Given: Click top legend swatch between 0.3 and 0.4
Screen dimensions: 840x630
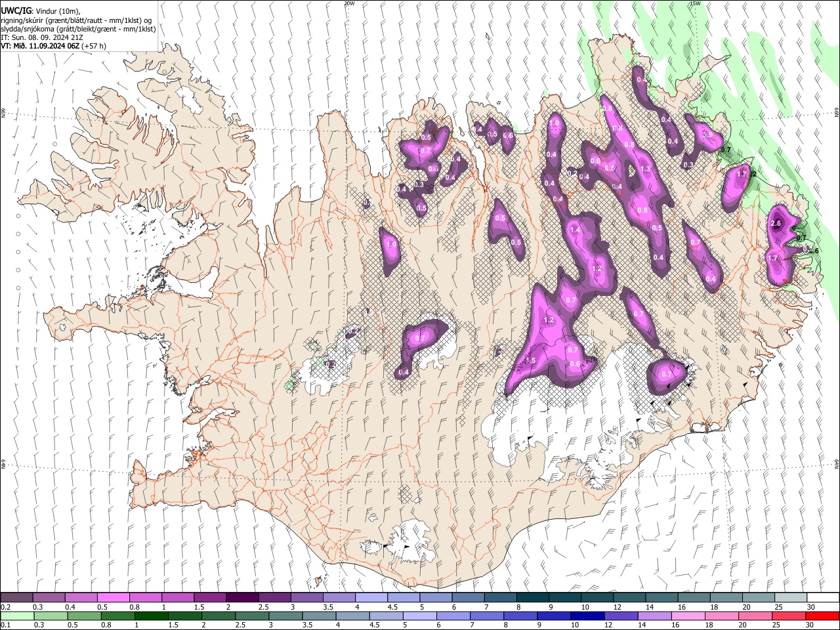Looking at the screenshot, I should click(49, 597).
